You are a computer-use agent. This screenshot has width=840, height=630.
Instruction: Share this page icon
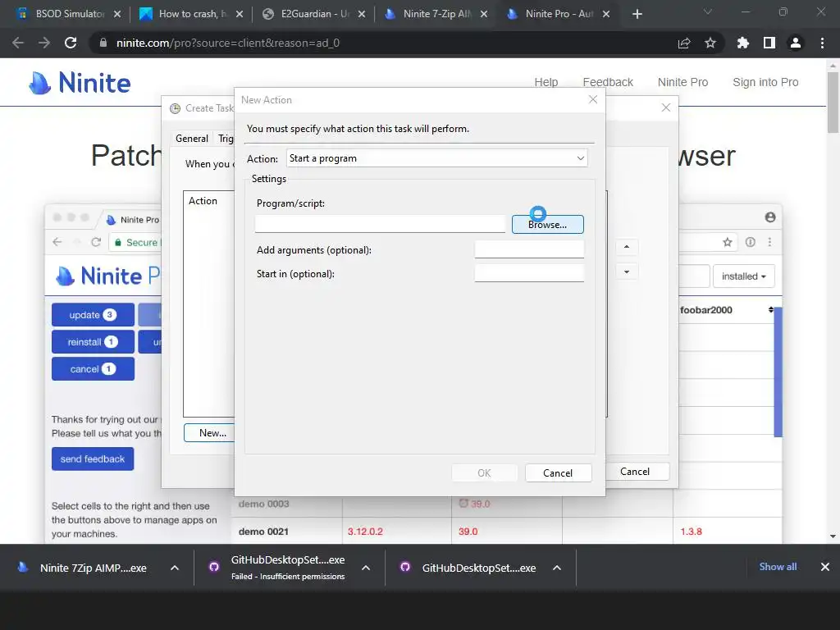(684, 43)
